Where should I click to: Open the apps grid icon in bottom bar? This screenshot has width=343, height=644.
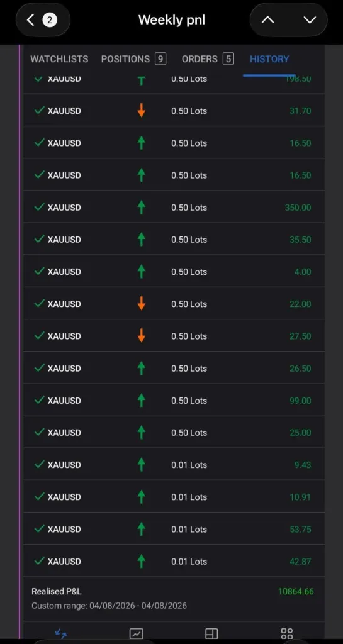287,634
